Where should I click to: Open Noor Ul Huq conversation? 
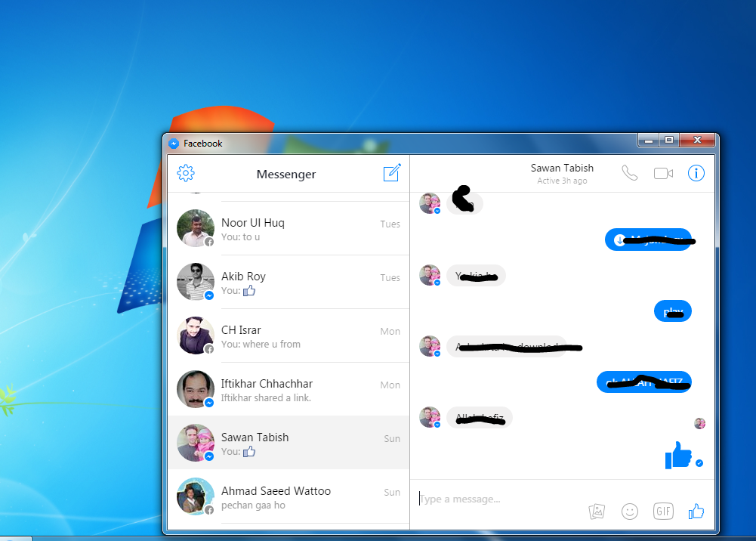click(289, 228)
